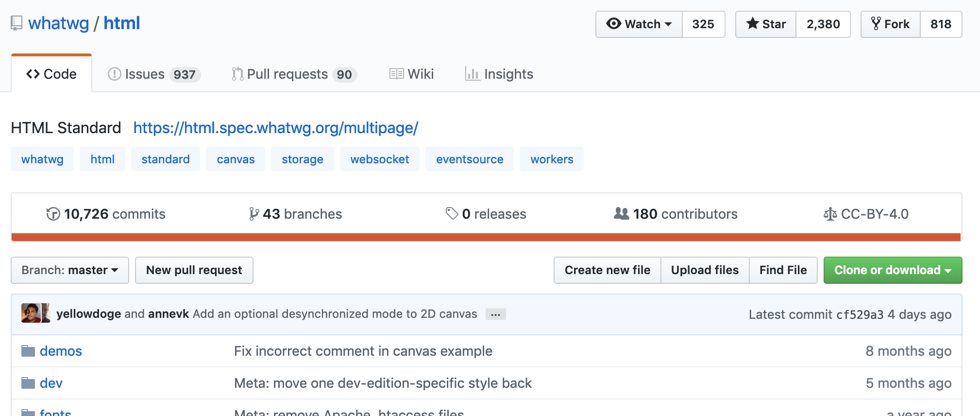
Task: Click the contributors people icon
Action: tap(622, 213)
